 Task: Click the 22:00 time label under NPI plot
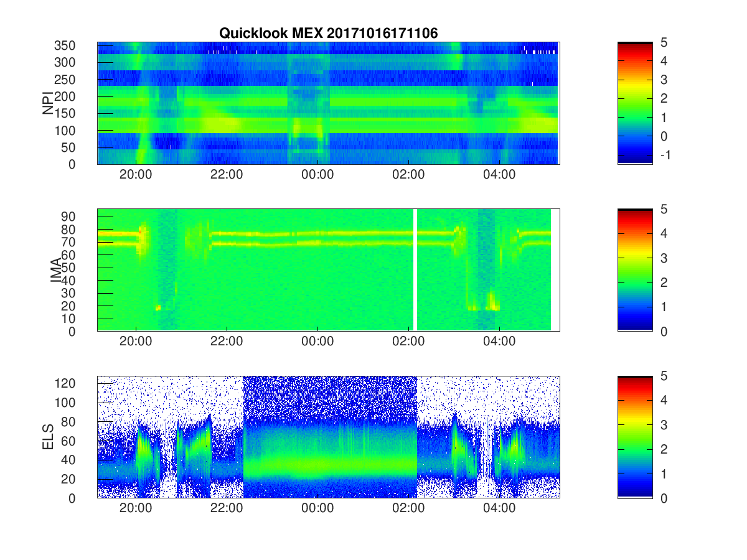[227, 175]
